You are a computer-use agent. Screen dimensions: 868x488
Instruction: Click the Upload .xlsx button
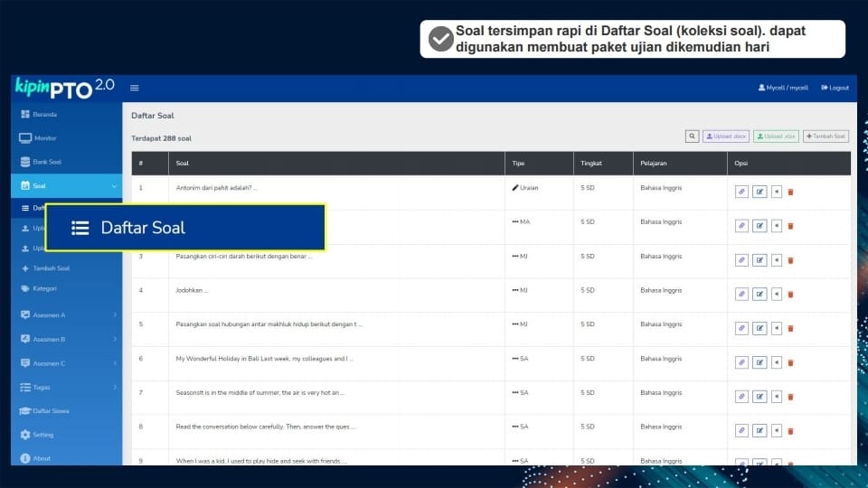776,136
